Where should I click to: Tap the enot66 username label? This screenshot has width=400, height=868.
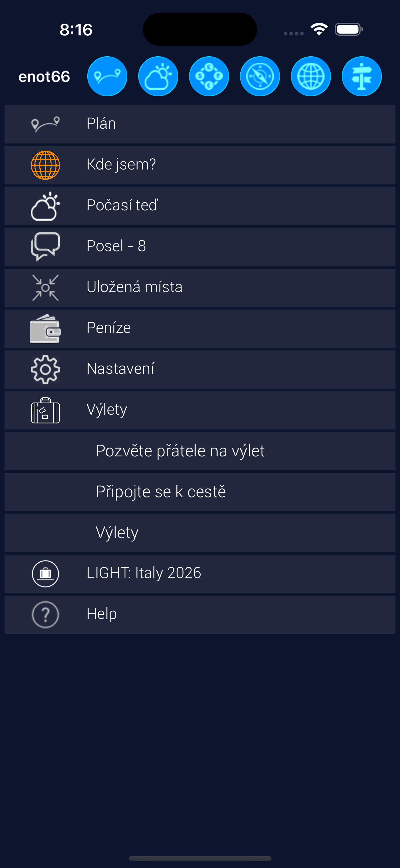tap(44, 77)
